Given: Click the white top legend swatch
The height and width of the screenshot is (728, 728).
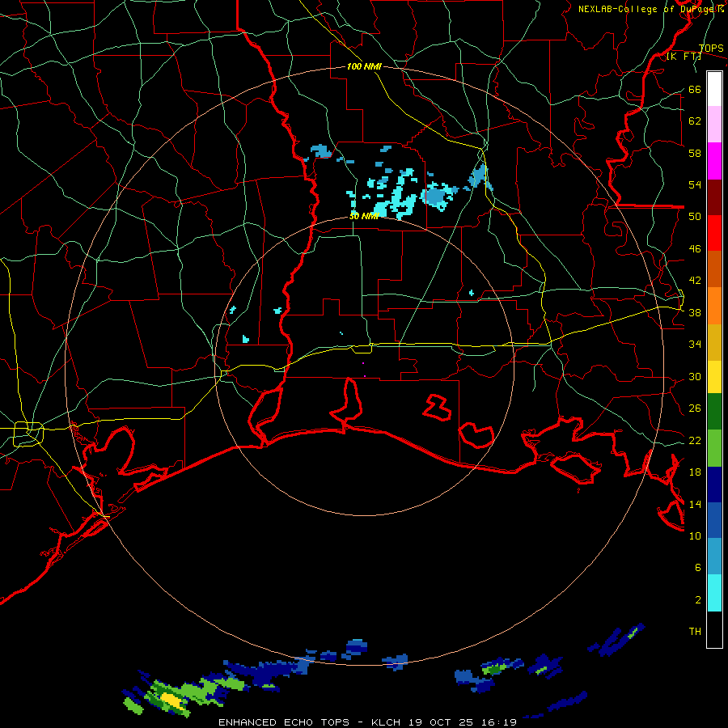Looking at the screenshot, I should click(x=714, y=89).
